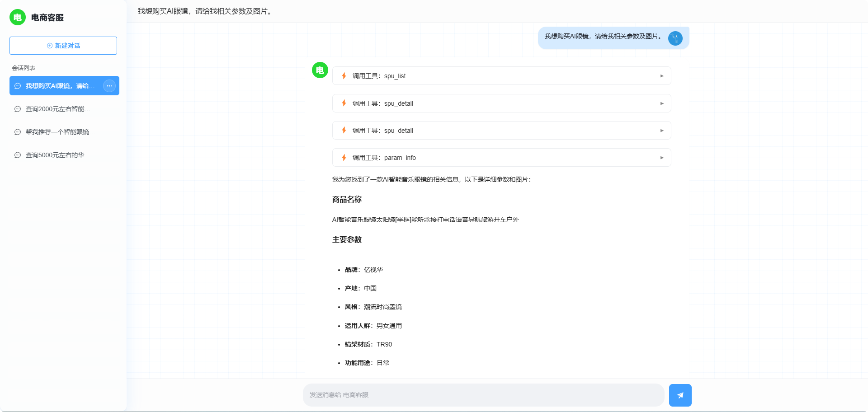Viewport: 868px width, 412px height.
Task: Select the 查询5000元左右的华 conversation
Action: tap(58, 155)
